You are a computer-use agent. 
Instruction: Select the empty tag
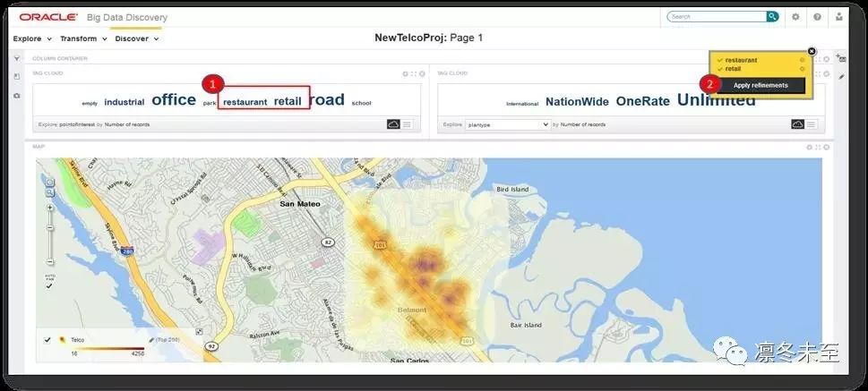tap(90, 104)
